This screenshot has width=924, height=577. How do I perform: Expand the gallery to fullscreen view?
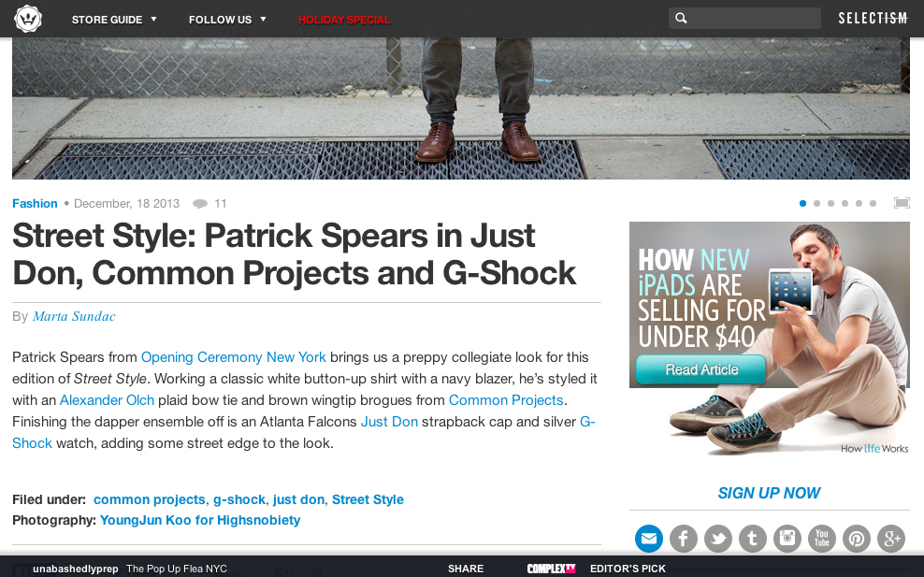[902, 203]
